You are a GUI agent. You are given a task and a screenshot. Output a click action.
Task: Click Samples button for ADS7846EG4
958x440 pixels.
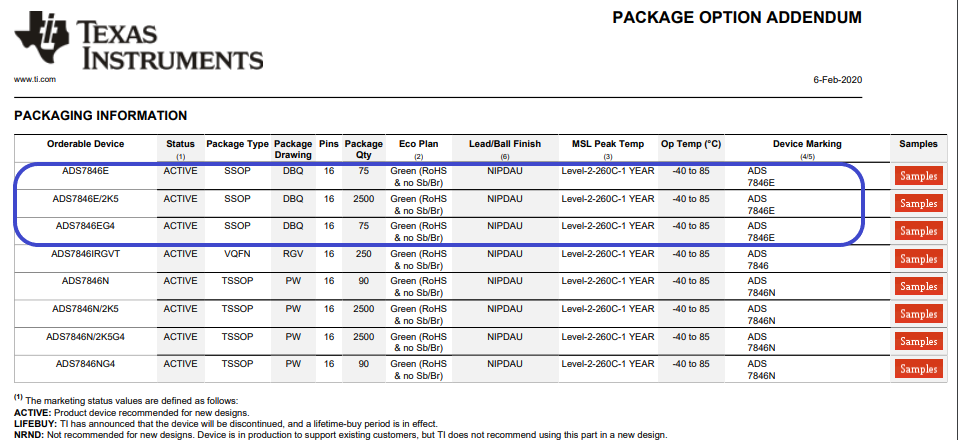click(919, 231)
